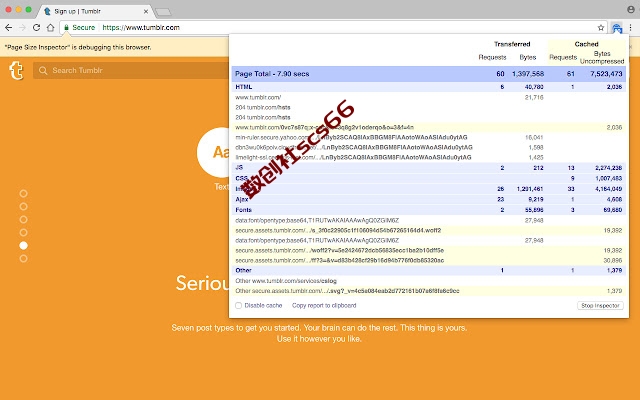Click the browser back arrow
Screen dimensions: 640x400
(9, 27)
